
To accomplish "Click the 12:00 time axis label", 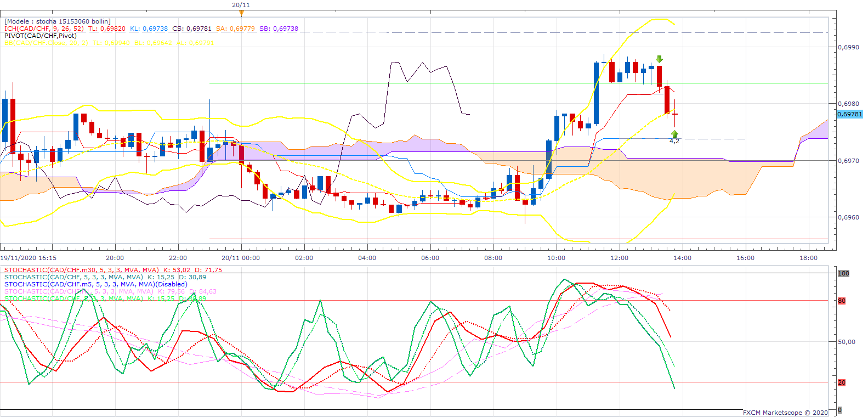I will point(619,258).
